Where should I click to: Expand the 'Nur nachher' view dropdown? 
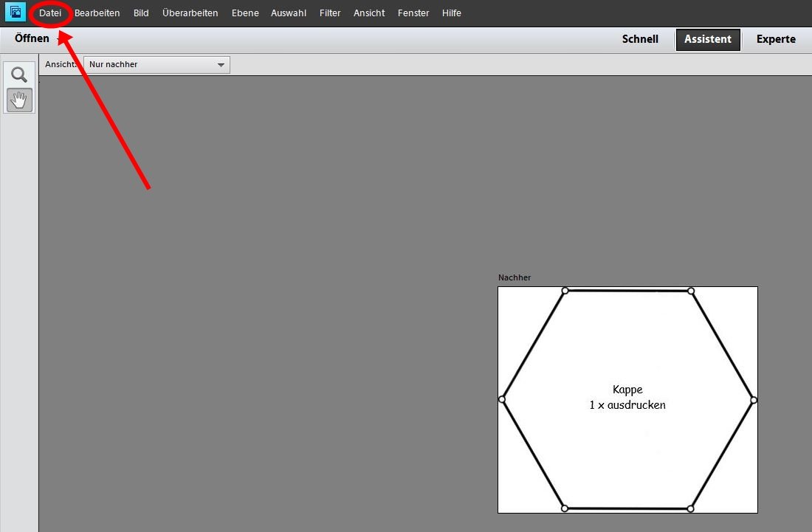point(156,65)
